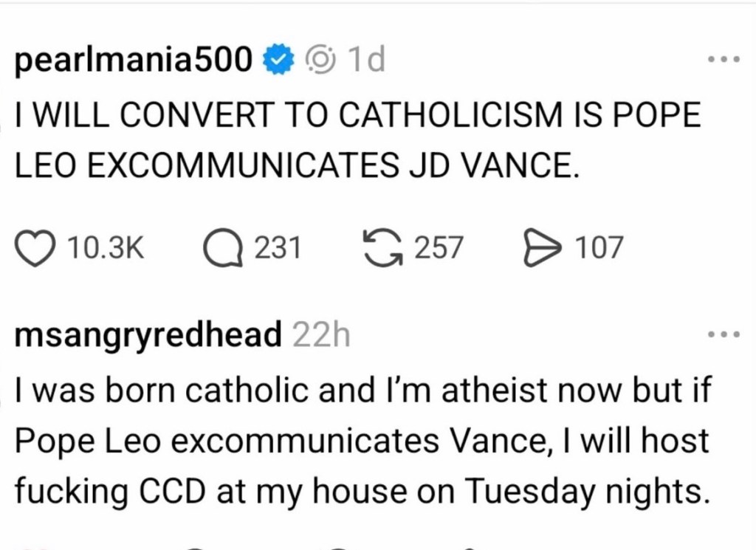Open replies via the speech bubble icon
This screenshot has height=550, width=756.
tap(223, 248)
